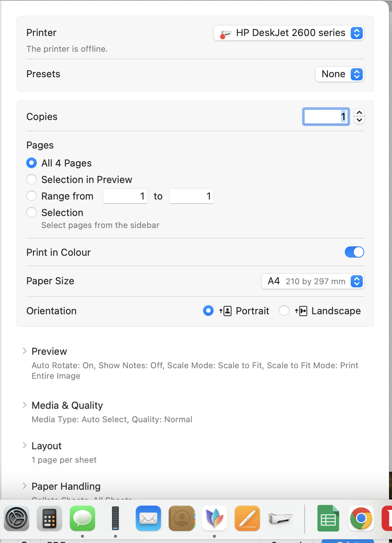The height and width of the screenshot is (543, 392).
Task: Choose Selection in Preview page option
Action: click(x=32, y=180)
